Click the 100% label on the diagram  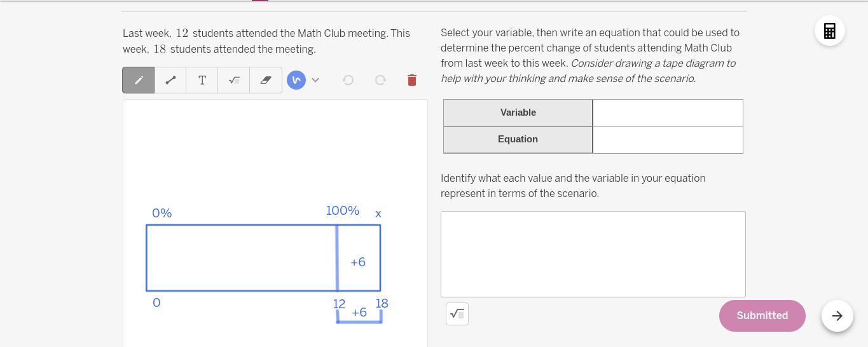342,210
